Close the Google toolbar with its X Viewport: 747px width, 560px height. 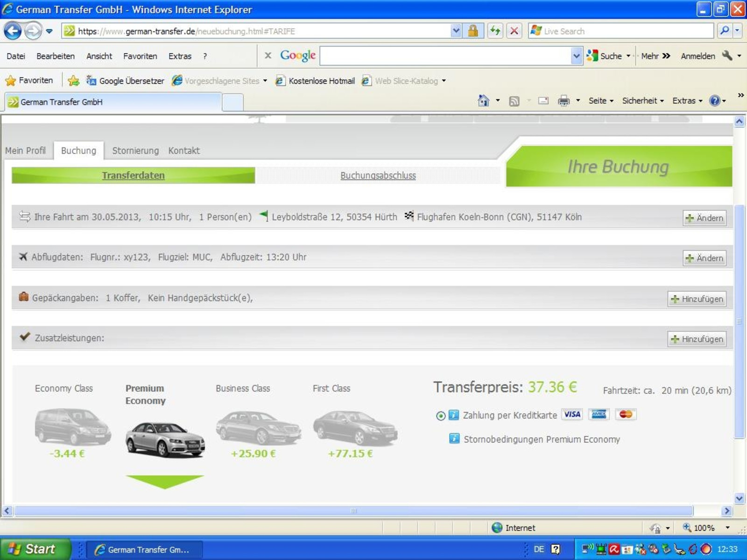click(x=268, y=56)
